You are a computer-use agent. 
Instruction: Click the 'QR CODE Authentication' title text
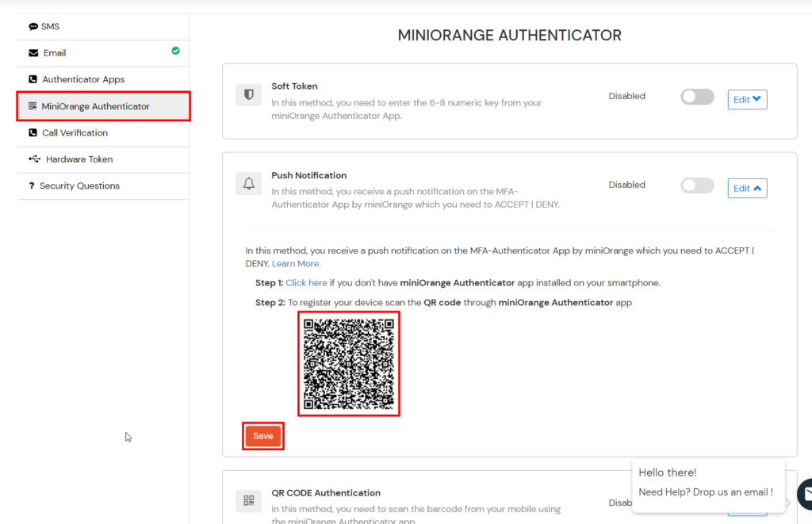point(326,493)
